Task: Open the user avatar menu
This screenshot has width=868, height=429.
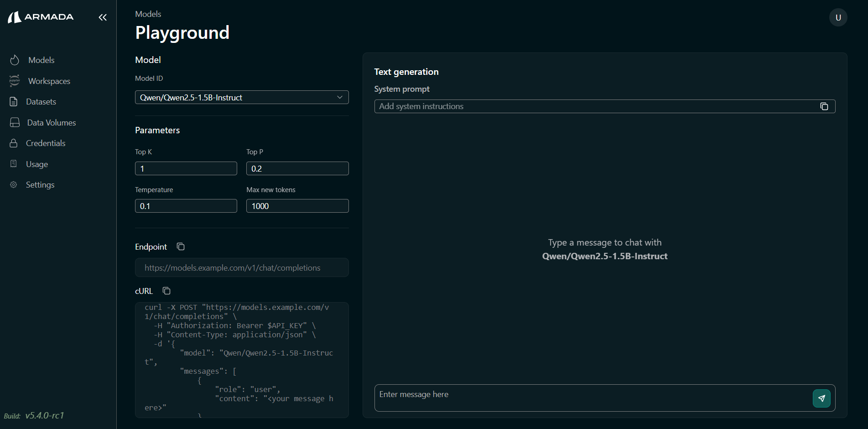Action: point(838,17)
